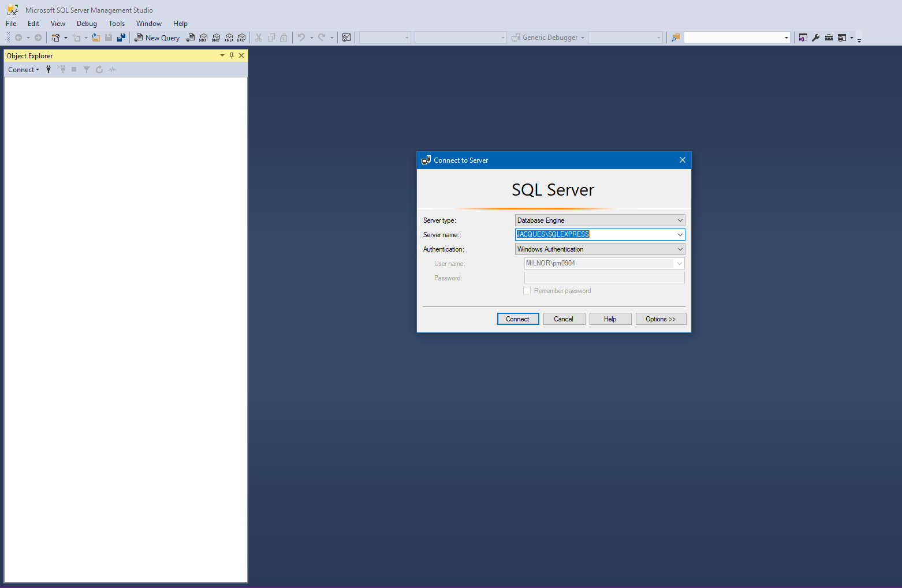The image size is (902, 588).
Task: Open Object Explorer window position dropdown
Action: click(x=222, y=55)
